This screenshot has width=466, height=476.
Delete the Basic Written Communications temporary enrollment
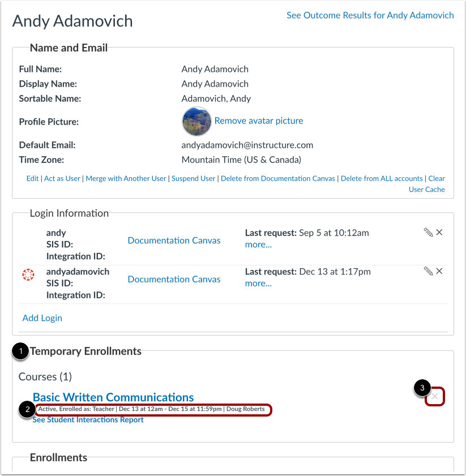pyautogui.click(x=435, y=396)
